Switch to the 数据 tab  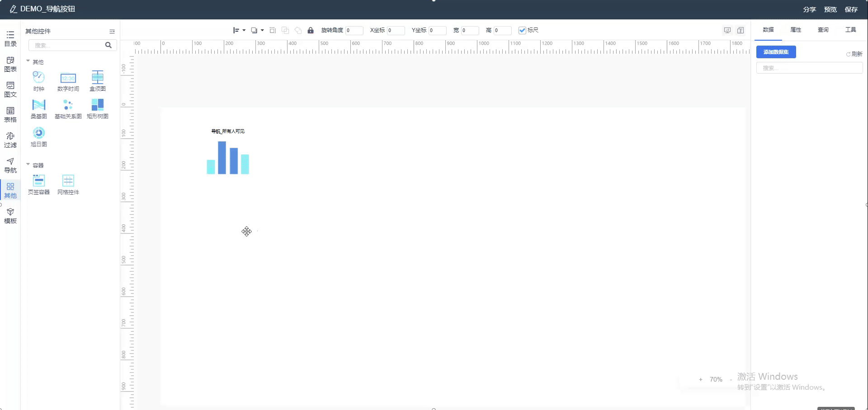tap(768, 30)
